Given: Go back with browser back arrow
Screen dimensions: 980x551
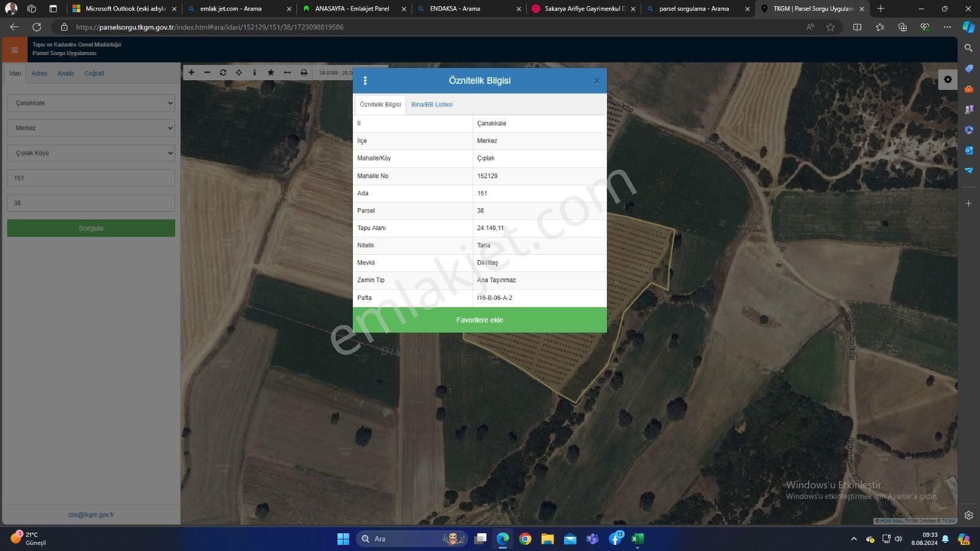Looking at the screenshot, I should (14, 27).
